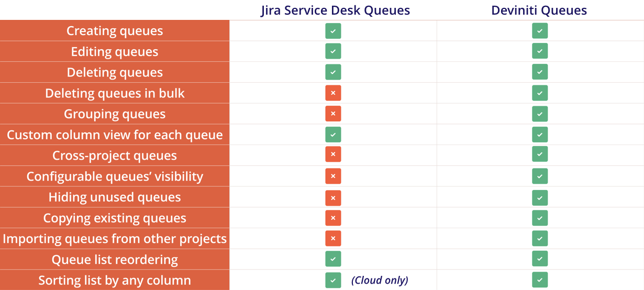
Task: Click the 'Deleting queues' row label
Action: pos(115,72)
